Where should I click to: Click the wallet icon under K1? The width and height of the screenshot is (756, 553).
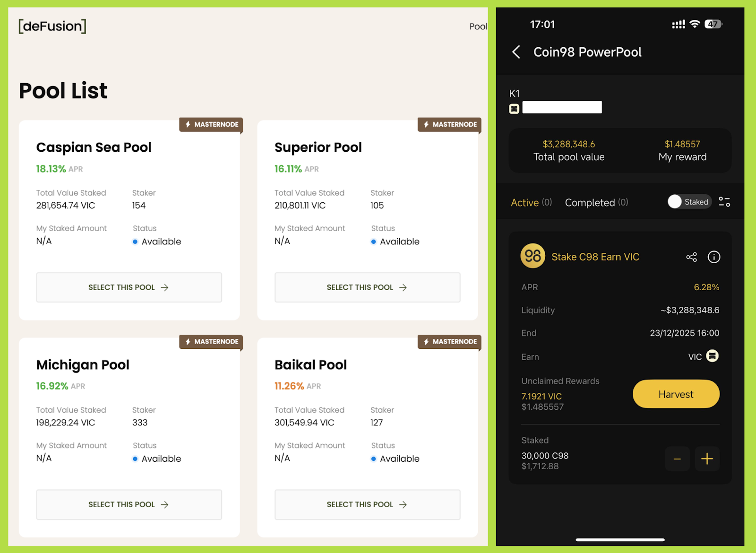tap(514, 109)
